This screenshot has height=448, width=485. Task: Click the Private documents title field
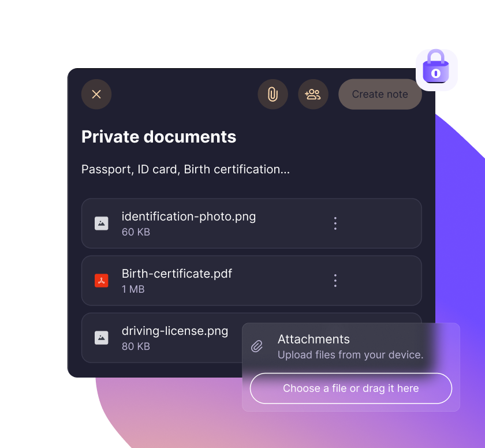159,137
